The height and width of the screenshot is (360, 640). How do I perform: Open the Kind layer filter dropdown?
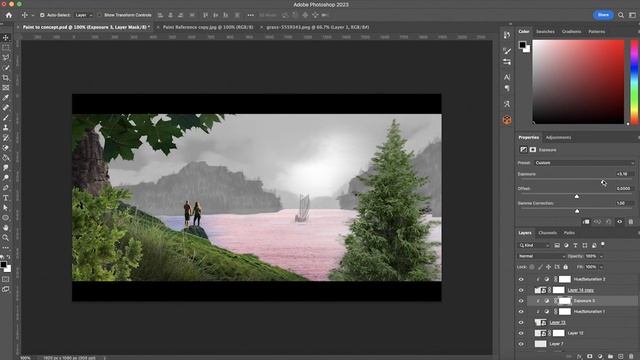[x=534, y=245]
